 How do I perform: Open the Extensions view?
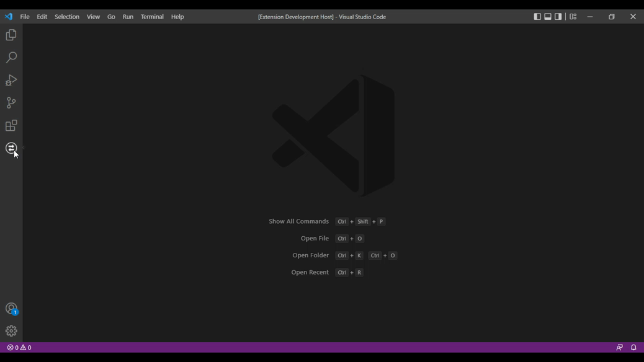11,125
